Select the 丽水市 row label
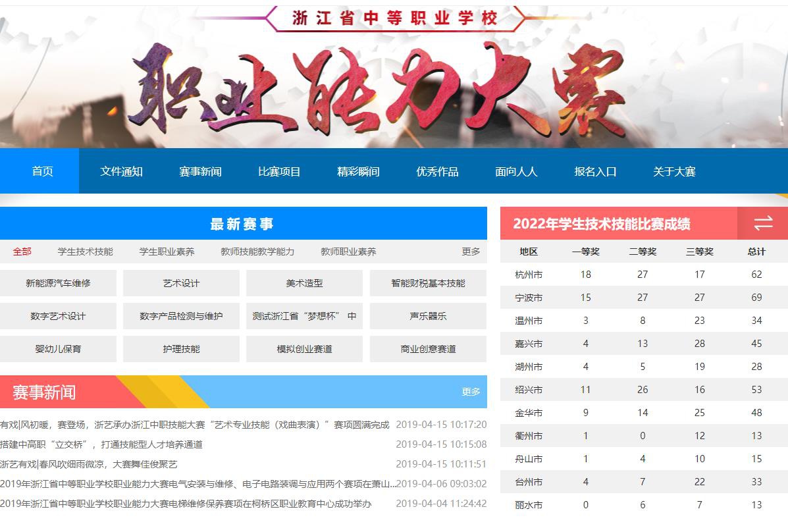 pos(529,505)
